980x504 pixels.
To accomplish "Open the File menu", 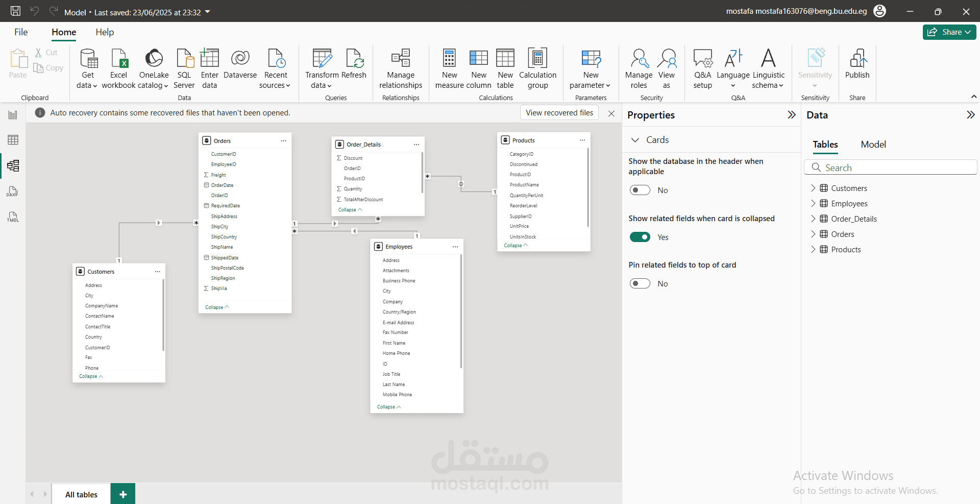I will (x=21, y=32).
